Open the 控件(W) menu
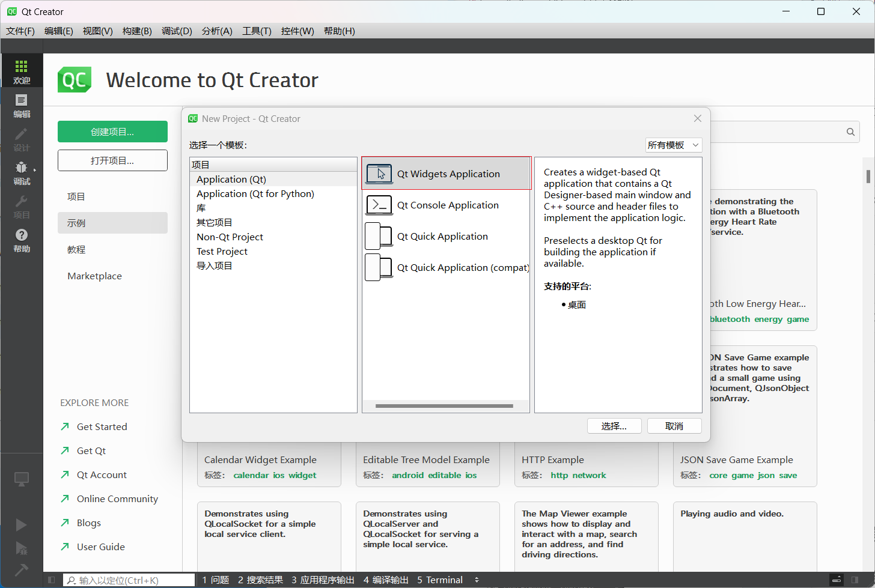The image size is (875, 588). [x=297, y=31]
